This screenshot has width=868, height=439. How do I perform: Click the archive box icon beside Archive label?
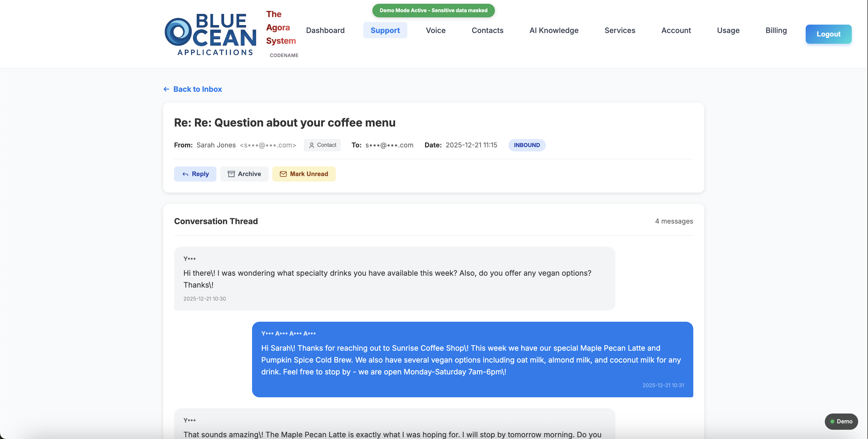[231, 174]
